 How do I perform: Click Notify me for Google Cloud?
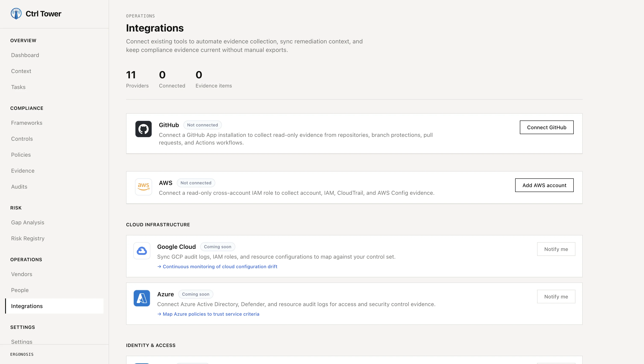(x=556, y=249)
